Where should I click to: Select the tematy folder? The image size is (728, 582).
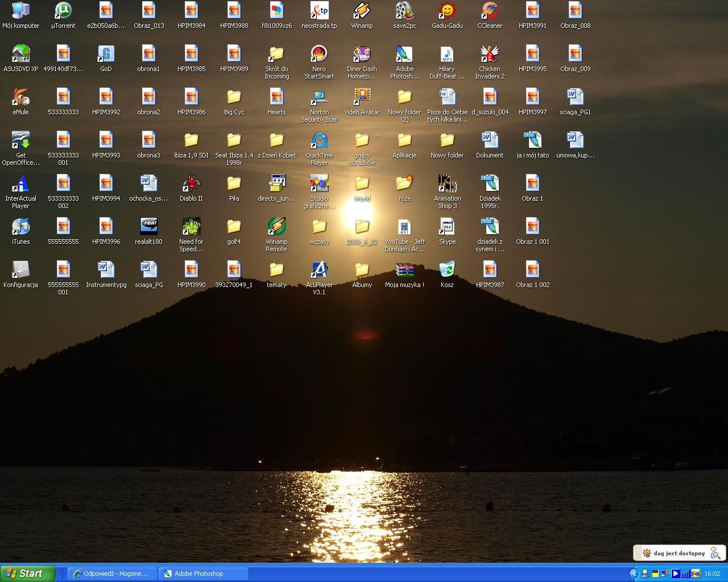pyautogui.click(x=276, y=275)
